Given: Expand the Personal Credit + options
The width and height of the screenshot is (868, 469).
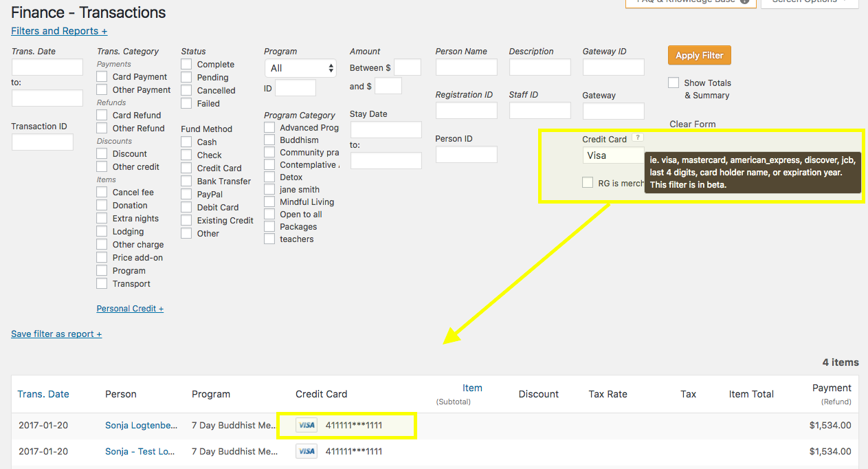Looking at the screenshot, I should [x=130, y=309].
